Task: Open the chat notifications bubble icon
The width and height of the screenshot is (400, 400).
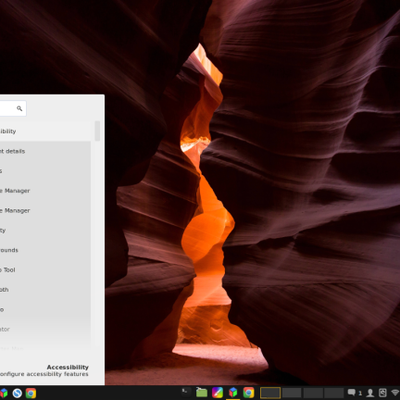Action: 351,393
